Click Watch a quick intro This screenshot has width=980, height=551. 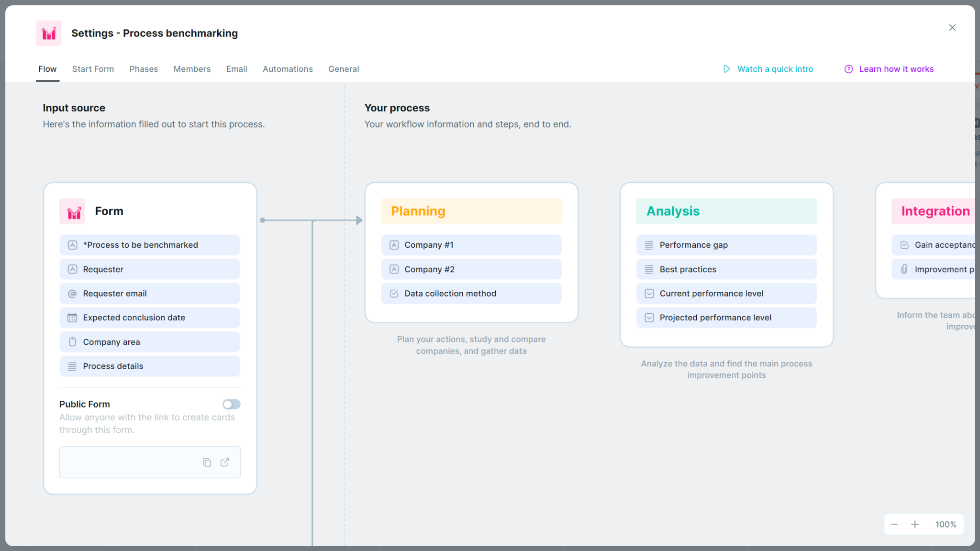pyautogui.click(x=775, y=69)
